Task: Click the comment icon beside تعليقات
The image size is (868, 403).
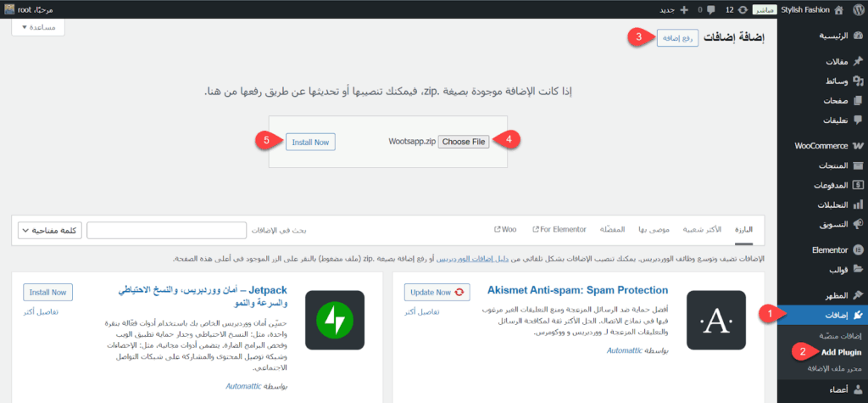Action: pyautogui.click(x=858, y=120)
